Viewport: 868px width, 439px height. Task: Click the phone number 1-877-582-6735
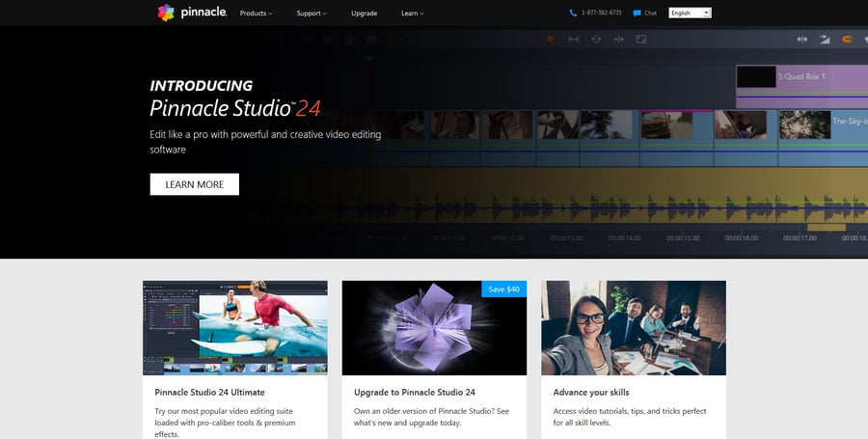click(601, 13)
